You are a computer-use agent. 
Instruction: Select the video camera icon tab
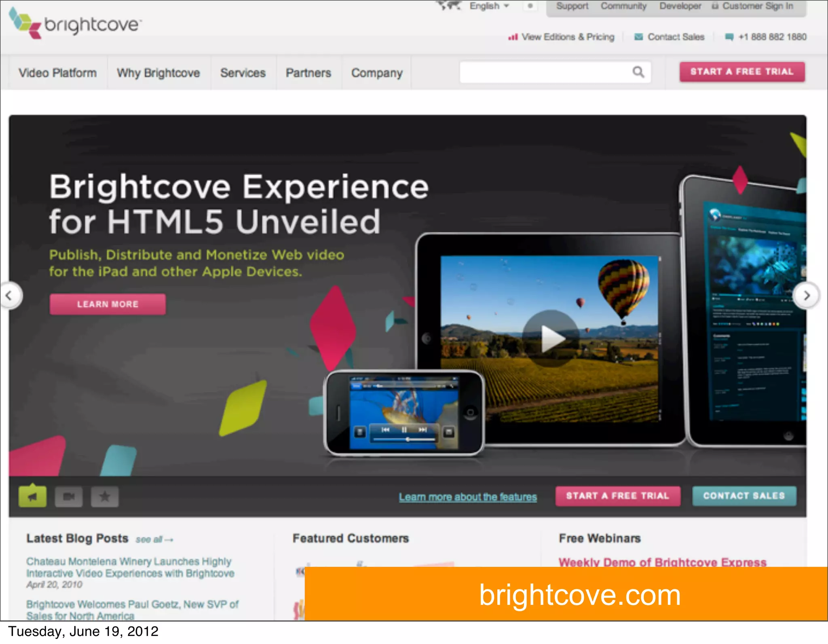(69, 496)
